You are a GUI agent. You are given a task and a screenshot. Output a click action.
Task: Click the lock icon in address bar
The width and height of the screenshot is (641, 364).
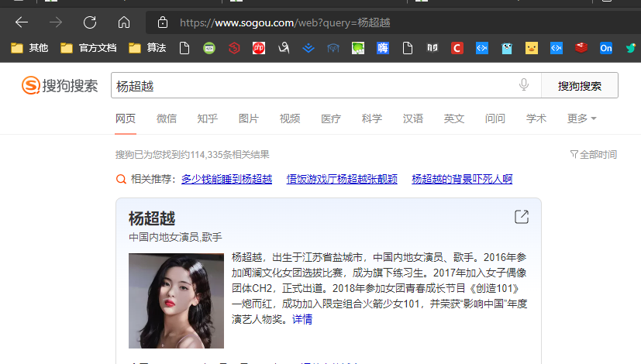tap(163, 22)
